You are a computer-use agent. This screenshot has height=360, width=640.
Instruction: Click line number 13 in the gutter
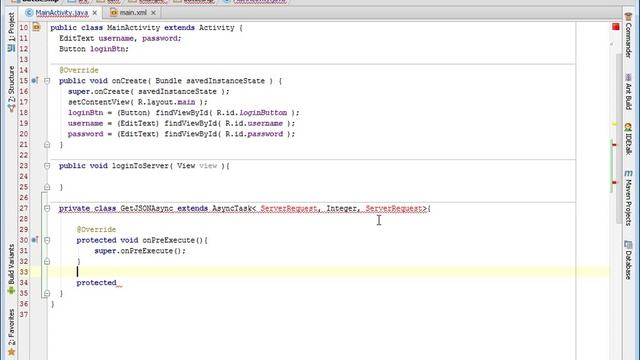pos(24,60)
